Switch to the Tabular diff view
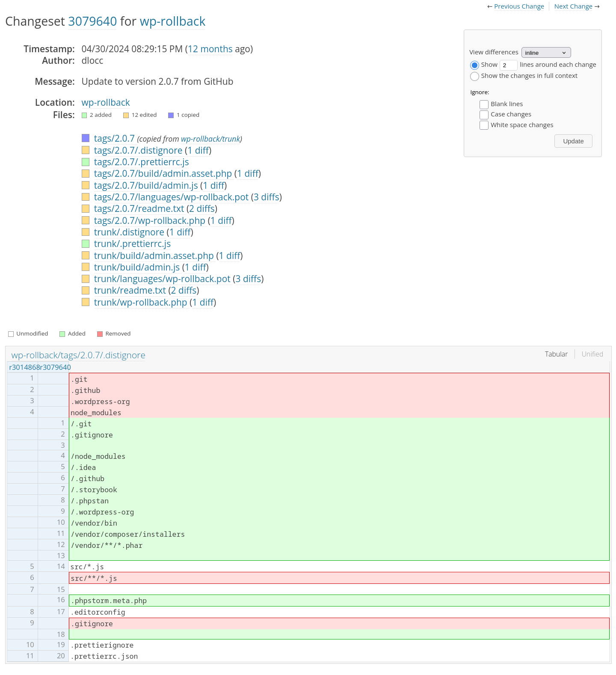 tap(556, 354)
